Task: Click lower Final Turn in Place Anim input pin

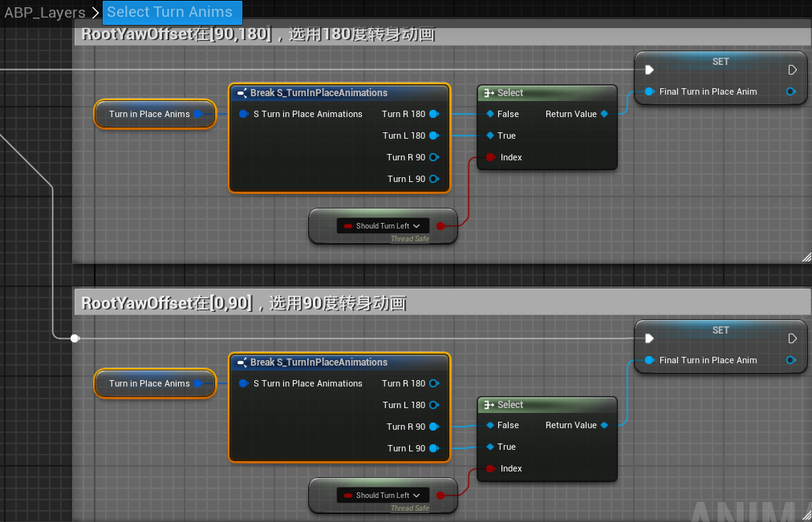Action: click(x=649, y=360)
